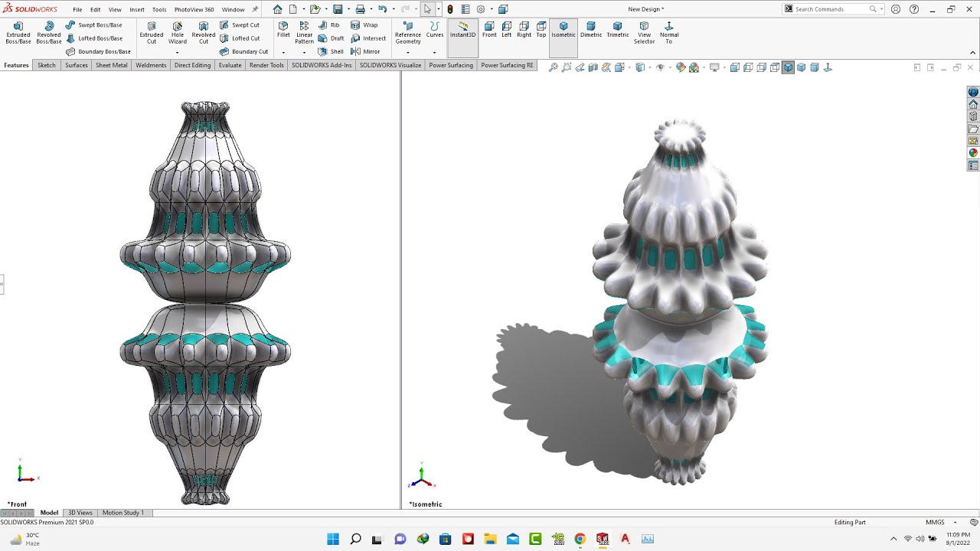Image resolution: width=980 pixels, height=551 pixels.
Task: Select the Draft feature
Action: click(x=332, y=38)
